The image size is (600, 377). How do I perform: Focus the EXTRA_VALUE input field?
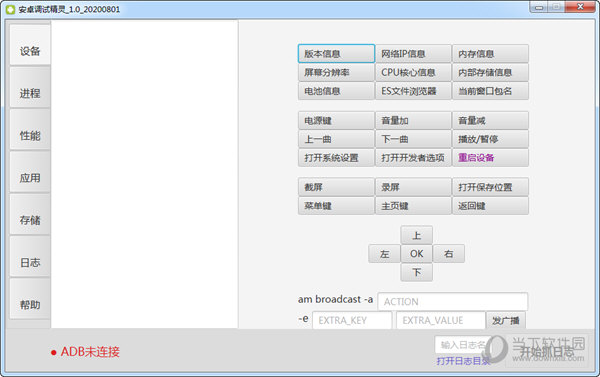pyautogui.click(x=441, y=320)
